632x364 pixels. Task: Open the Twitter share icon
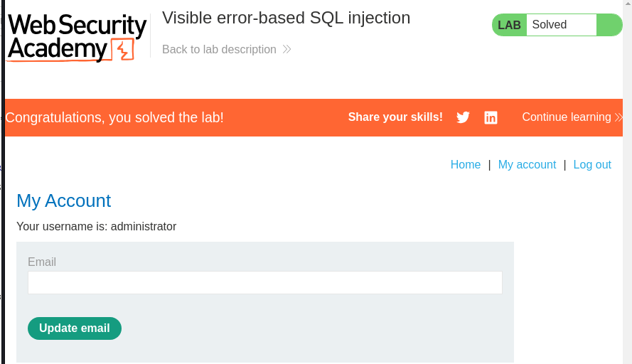463,117
